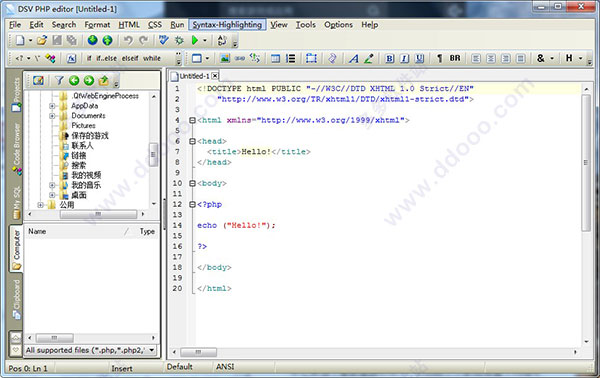Insert a paragraph tag with pilcrow icon
The image size is (600, 378).
click(x=439, y=58)
